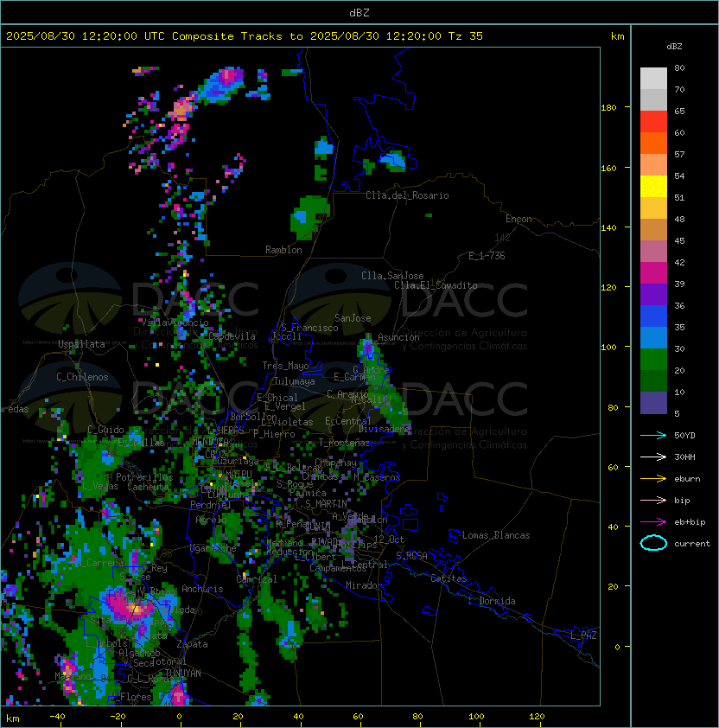Image resolution: width=719 pixels, height=728 pixels.
Task: Click the Encon place label
Action: point(519,219)
